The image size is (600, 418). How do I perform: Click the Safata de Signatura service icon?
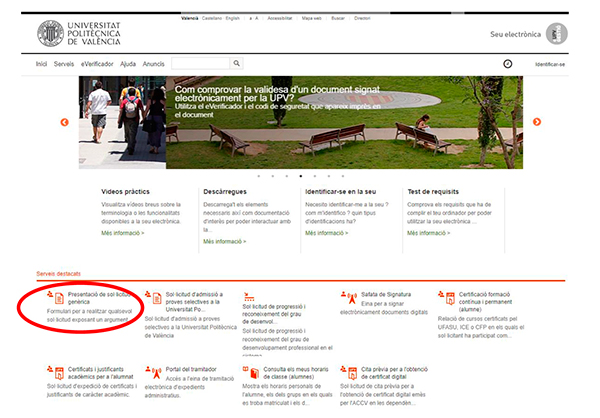click(345, 297)
